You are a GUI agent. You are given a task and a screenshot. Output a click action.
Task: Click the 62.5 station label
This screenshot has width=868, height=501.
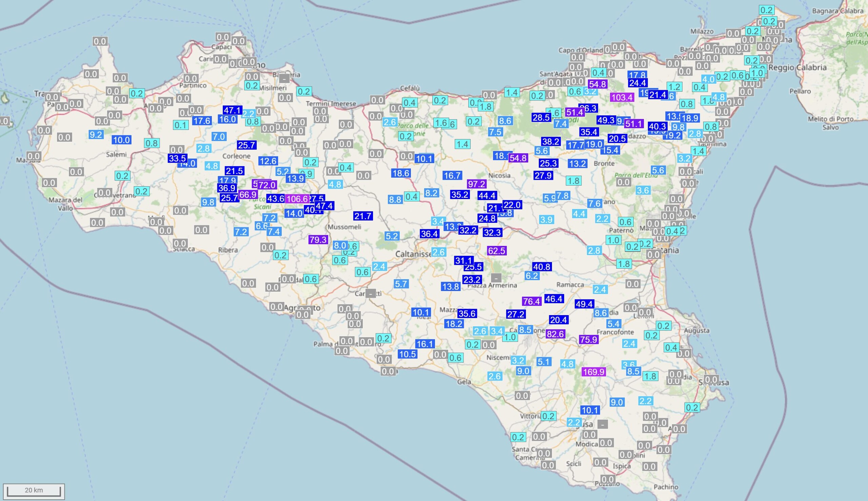[x=497, y=251]
